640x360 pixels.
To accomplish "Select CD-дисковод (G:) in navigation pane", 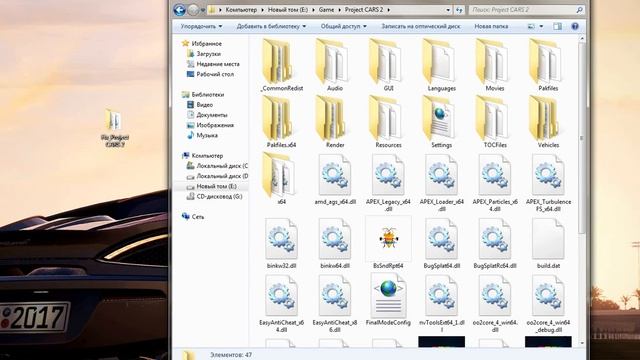I will pyautogui.click(x=214, y=197).
